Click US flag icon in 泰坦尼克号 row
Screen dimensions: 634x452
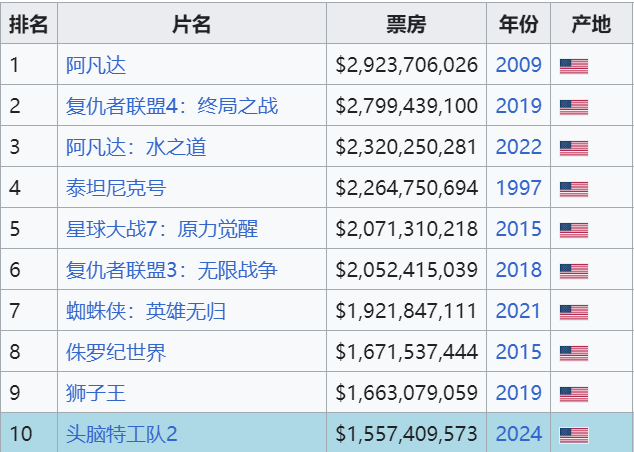point(574,190)
